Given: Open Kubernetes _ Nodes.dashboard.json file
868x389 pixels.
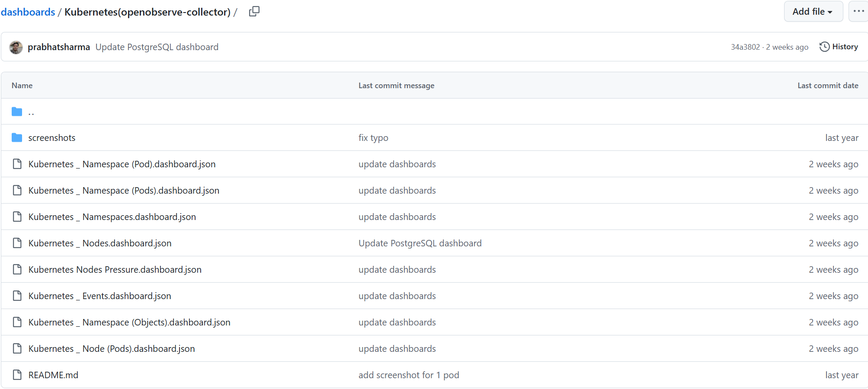Looking at the screenshot, I should click(100, 243).
